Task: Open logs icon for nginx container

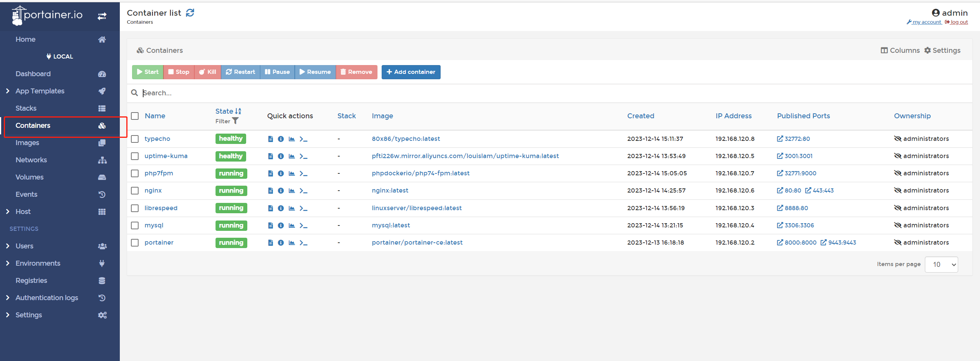Action: [x=271, y=191]
